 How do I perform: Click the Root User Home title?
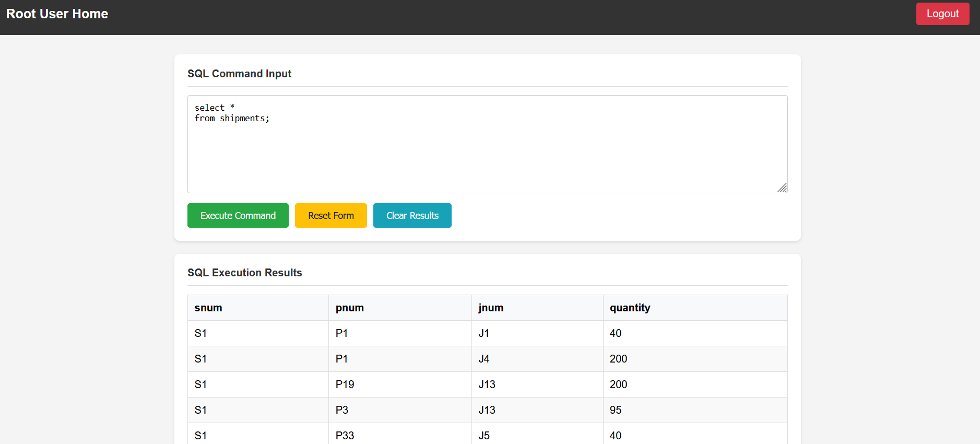point(57,14)
